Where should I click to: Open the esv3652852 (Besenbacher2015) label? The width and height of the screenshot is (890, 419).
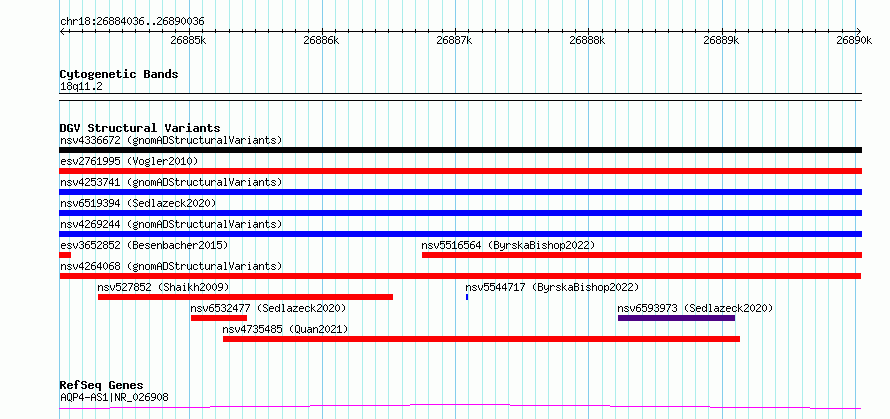tap(144, 245)
